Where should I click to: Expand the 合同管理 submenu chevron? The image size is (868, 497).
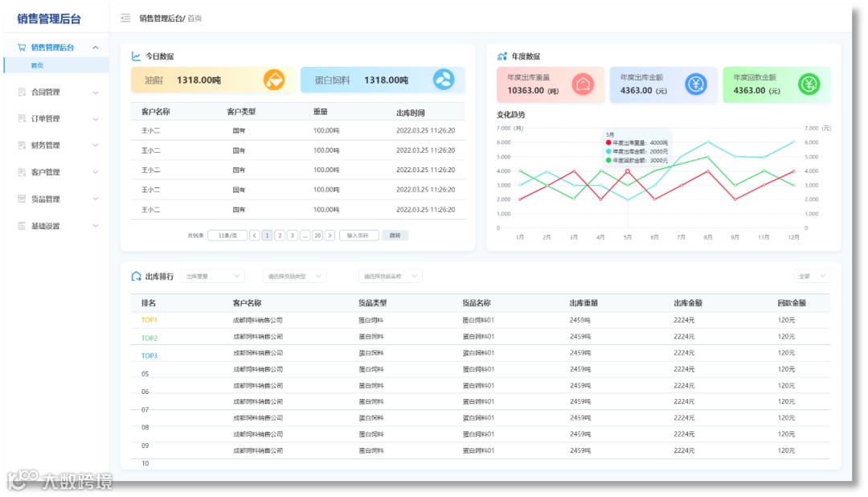click(96, 92)
